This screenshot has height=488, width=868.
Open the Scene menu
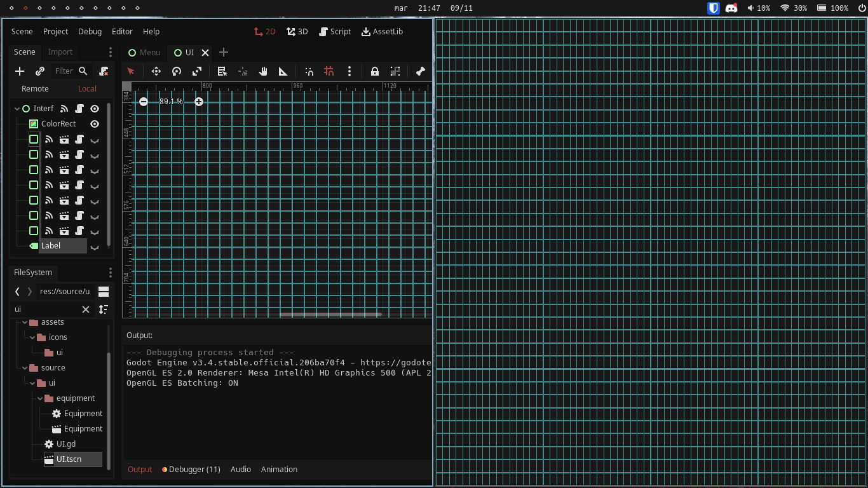22,32
